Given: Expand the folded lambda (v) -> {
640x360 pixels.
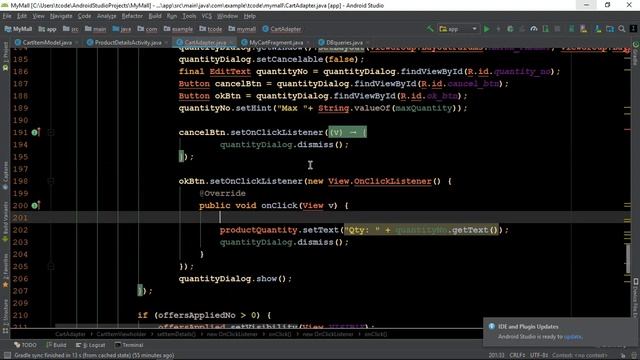Looking at the screenshot, I should 348,132.
